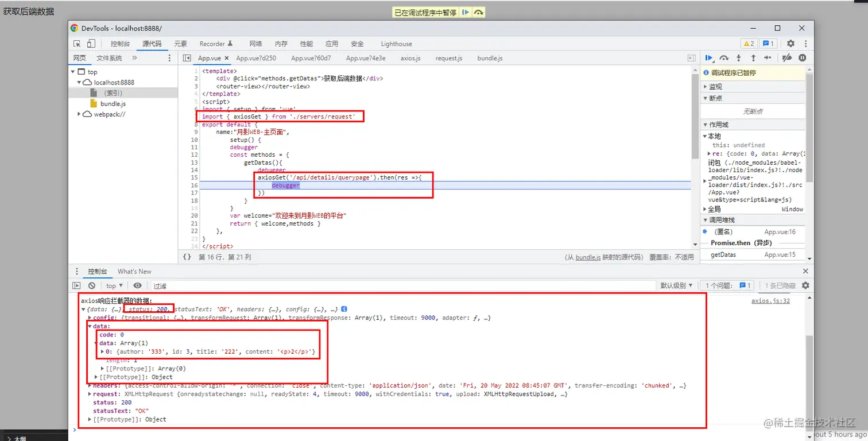Resume from the paused-in-debugger page overlay
This screenshot has width=868, height=441.
(x=466, y=12)
